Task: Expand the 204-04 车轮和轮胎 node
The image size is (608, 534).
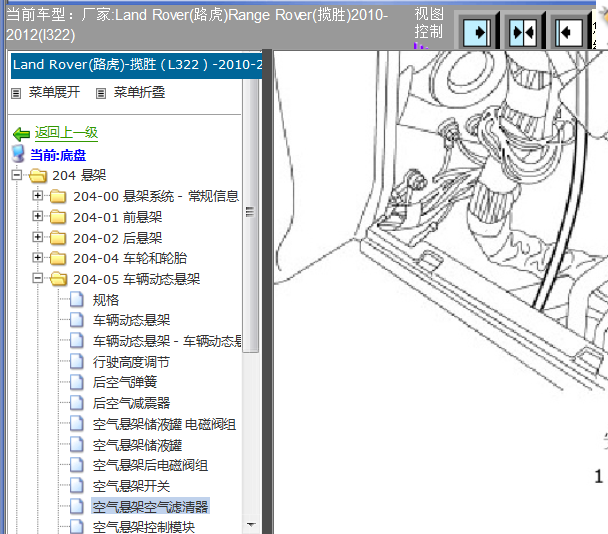Action: pyautogui.click(x=38, y=257)
